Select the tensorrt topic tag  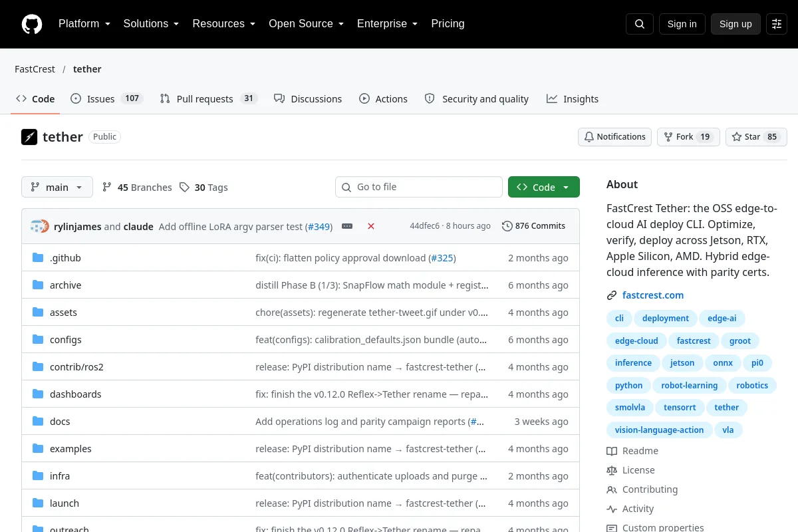(x=680, y=408)
